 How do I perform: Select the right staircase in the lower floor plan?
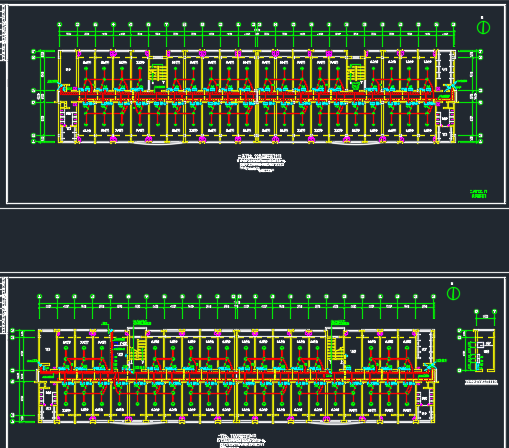pos(336,349)
